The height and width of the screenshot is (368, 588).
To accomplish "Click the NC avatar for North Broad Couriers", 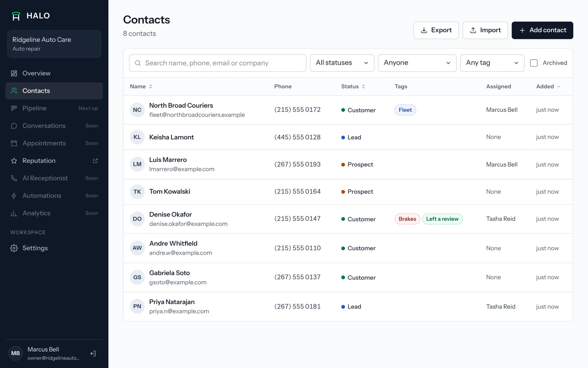I will (x=137, y=110).
